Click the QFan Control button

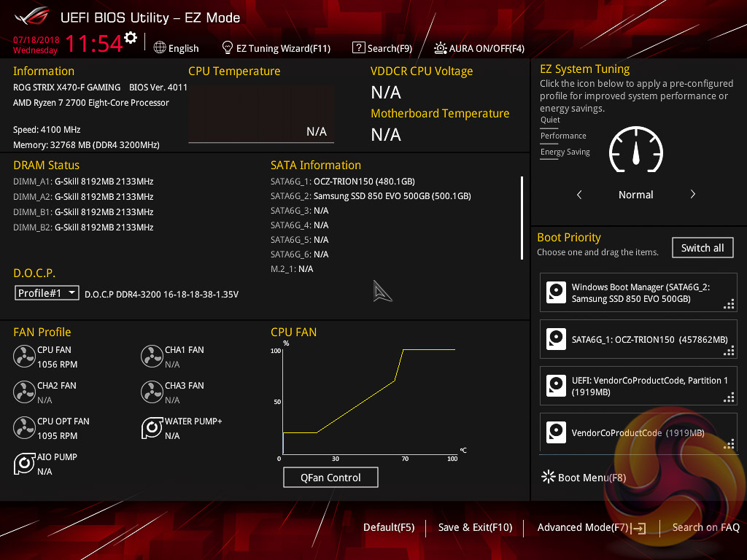pyautogui.click(x=330, y=478)
